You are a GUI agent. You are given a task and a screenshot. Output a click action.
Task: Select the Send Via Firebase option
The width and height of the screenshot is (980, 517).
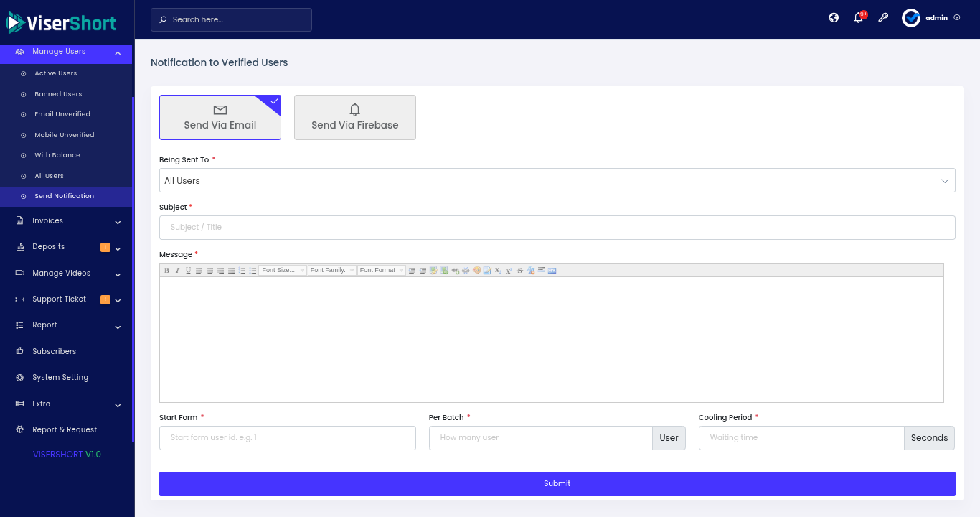coord(354,117)
